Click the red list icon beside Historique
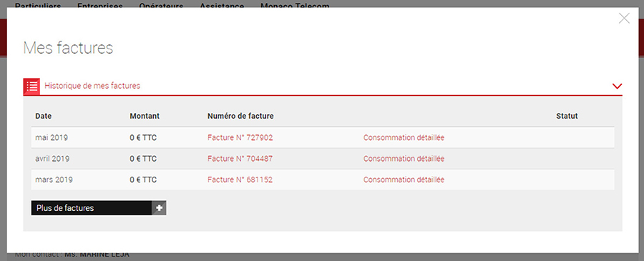This screenshot has height=261, width=644. pyautogui.click(x=31, y=87)
